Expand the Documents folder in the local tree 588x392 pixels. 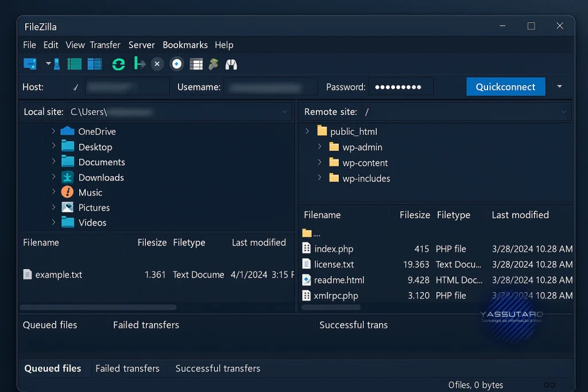(x=52, y=162)
